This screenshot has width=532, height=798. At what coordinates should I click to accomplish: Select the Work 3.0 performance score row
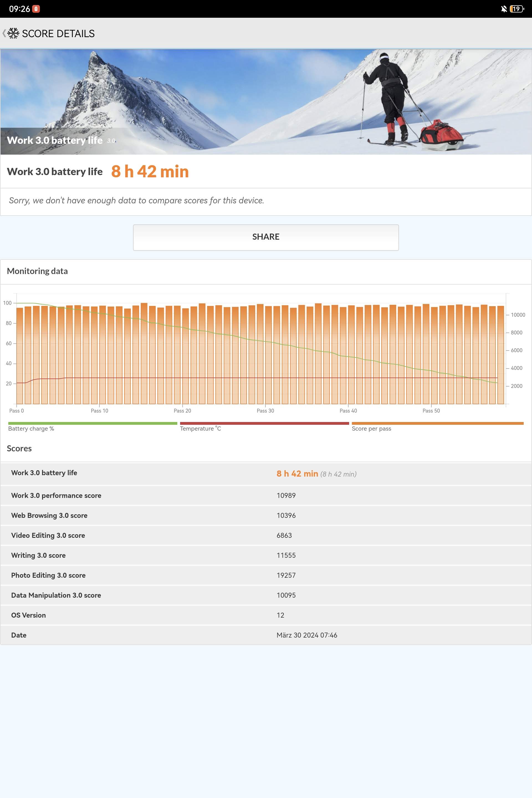(x=266, y=495)
